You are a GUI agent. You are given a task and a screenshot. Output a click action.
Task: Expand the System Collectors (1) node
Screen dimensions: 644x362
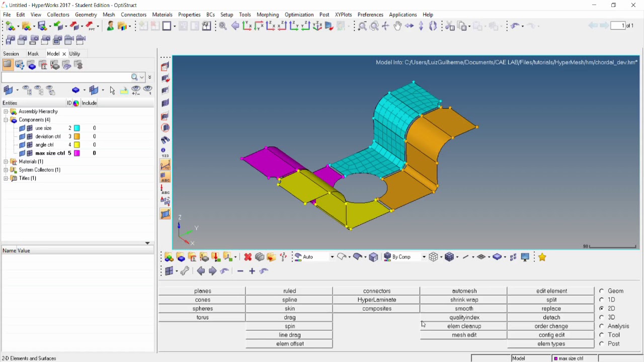point(6,170)
